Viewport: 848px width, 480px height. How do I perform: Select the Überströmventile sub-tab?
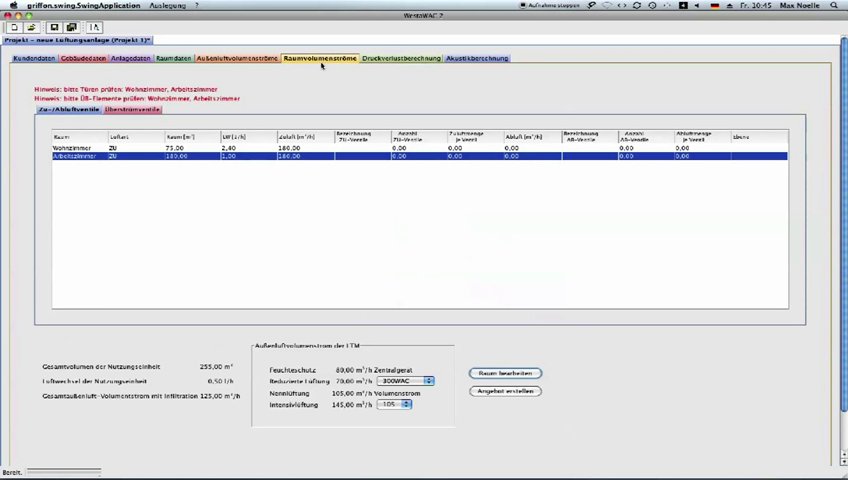132,109
